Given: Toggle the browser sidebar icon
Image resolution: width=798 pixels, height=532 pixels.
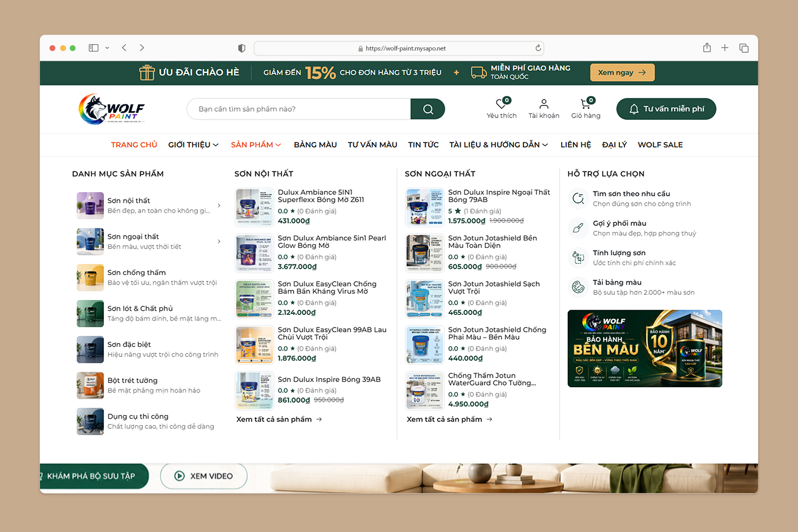Looking at the screenshot, I should (94, 48).
